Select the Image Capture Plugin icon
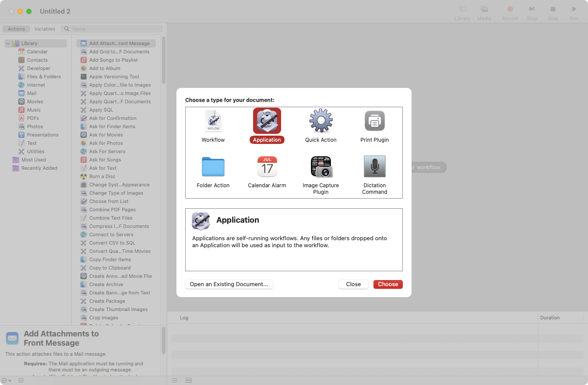This screenshot has height=385, width=588. click(320, 166)
